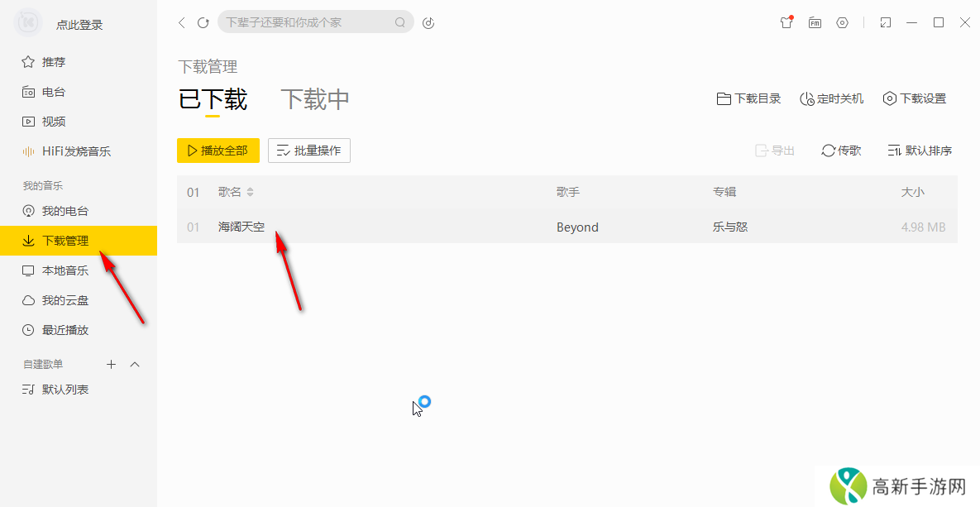This screenshot has height=507, width=980.
Task: Collapse the 自建歌单 playlist section
Action: (x=135, y=364)
